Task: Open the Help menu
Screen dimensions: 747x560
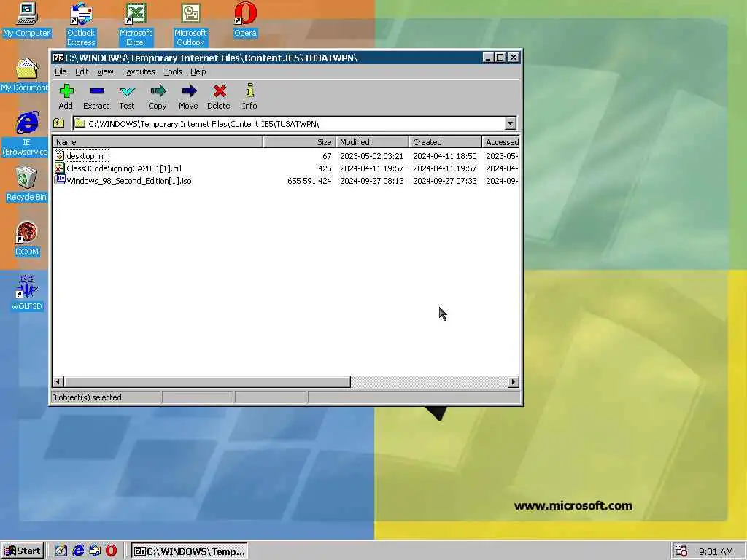Action: click(198, 71)
